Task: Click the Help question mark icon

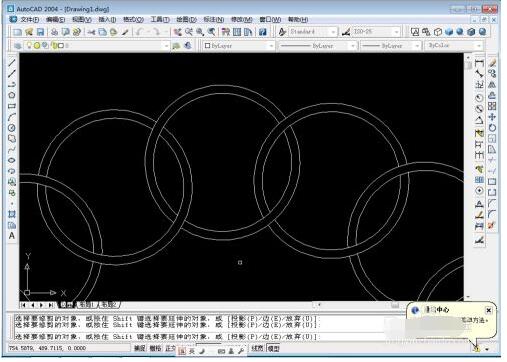Action: [x=262, y=32]
